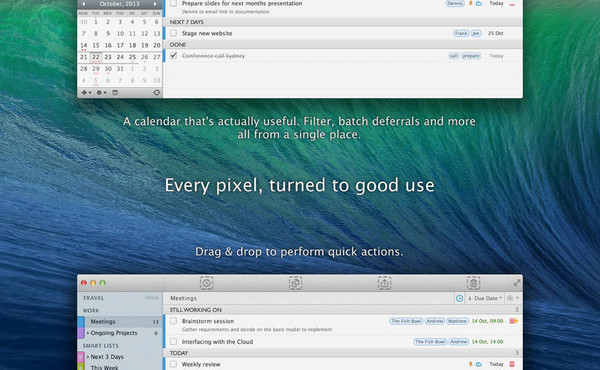Expand the Next 3 Days smart list

tap(88, 357)
